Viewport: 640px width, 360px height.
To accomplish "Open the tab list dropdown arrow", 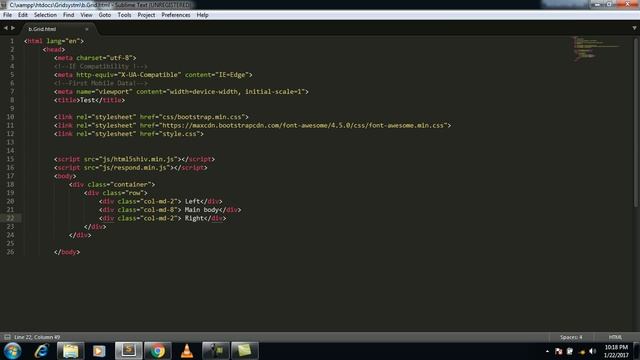I will [634, 28].
